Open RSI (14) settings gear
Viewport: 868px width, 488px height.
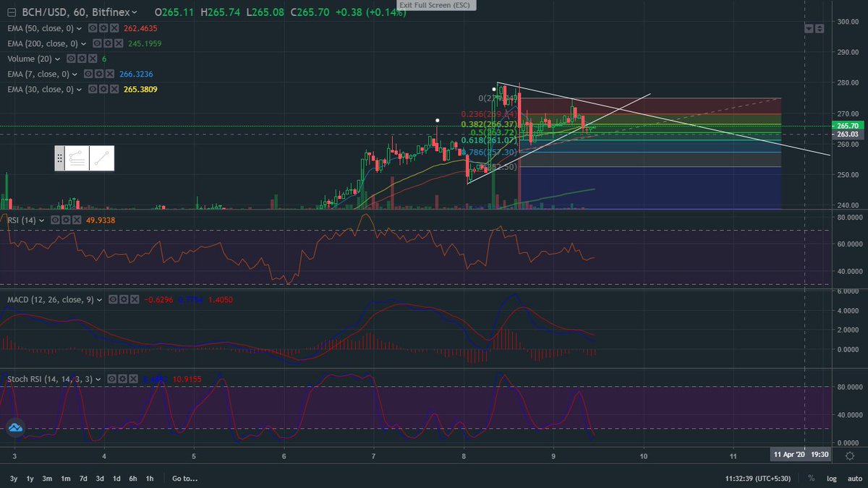pos(64,220)
